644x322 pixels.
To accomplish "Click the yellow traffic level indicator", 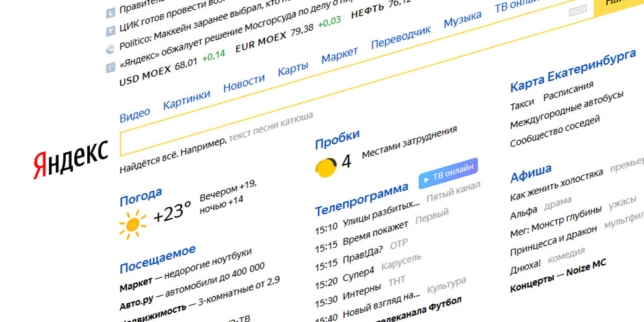I will point(326,167).
